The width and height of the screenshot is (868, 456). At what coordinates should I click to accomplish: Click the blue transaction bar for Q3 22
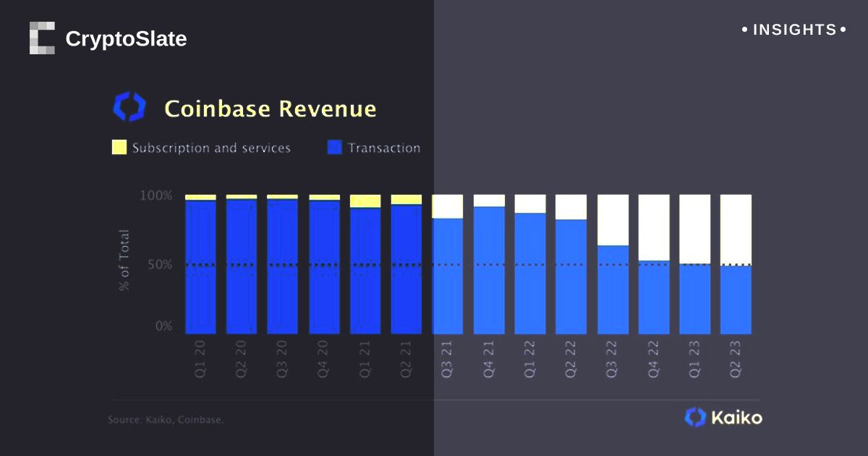click(613, 290)
